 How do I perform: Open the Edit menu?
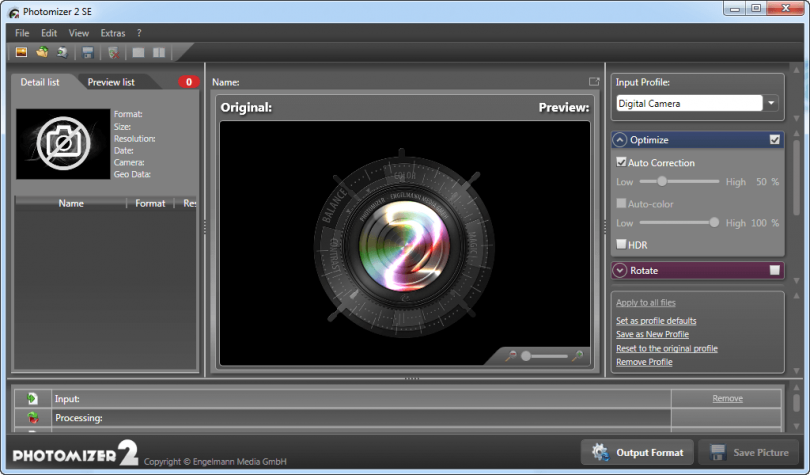(x=49, y=33)
